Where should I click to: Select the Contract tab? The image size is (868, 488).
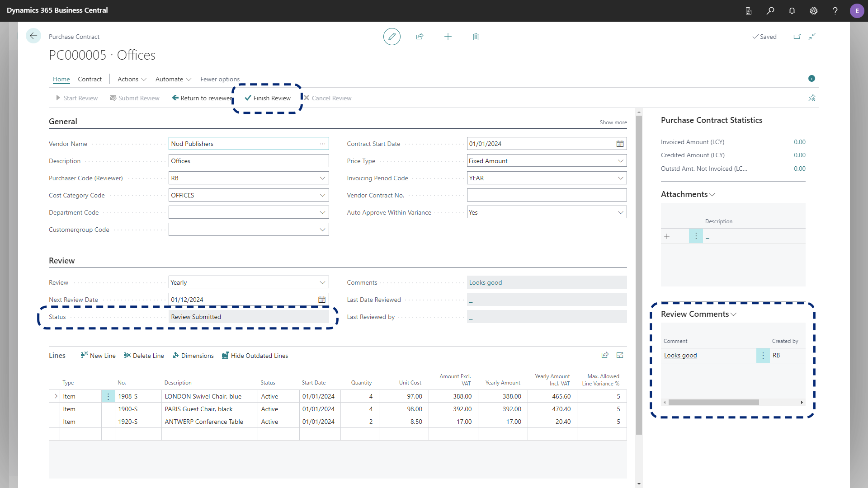(x=90, y=79)
